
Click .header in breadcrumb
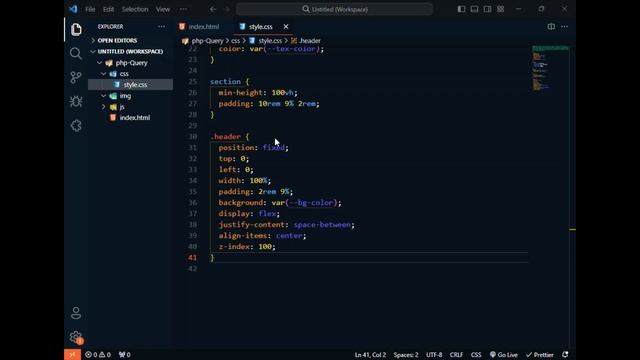click(310, 41)
